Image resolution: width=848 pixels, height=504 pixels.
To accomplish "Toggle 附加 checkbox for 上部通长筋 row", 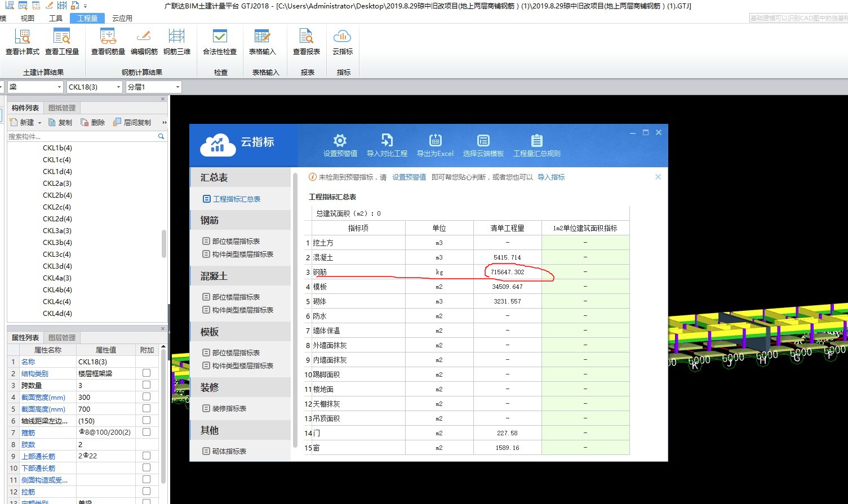I will (x=146, y=456).
